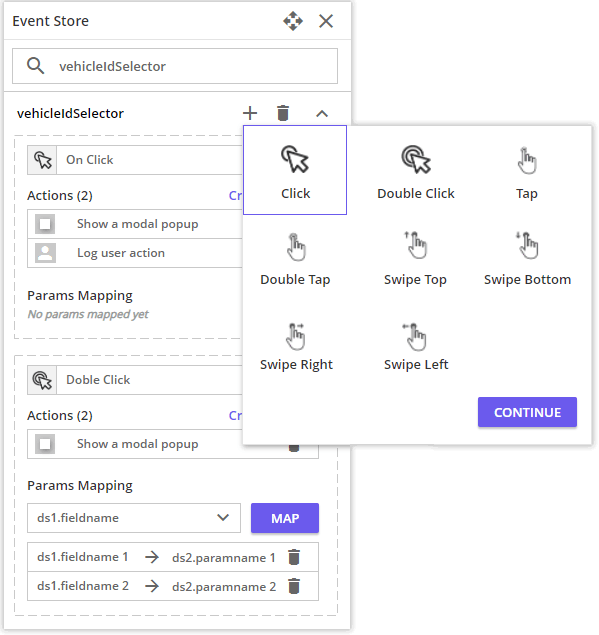Remove the ds1.fieldname 2 mapping
Image resolution: width=599 pixels, height=635 pixels.
coord(294,586)
